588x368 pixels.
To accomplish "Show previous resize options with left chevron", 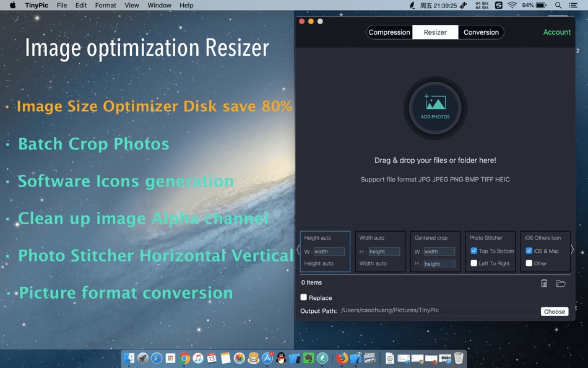I will pos(298,250).
